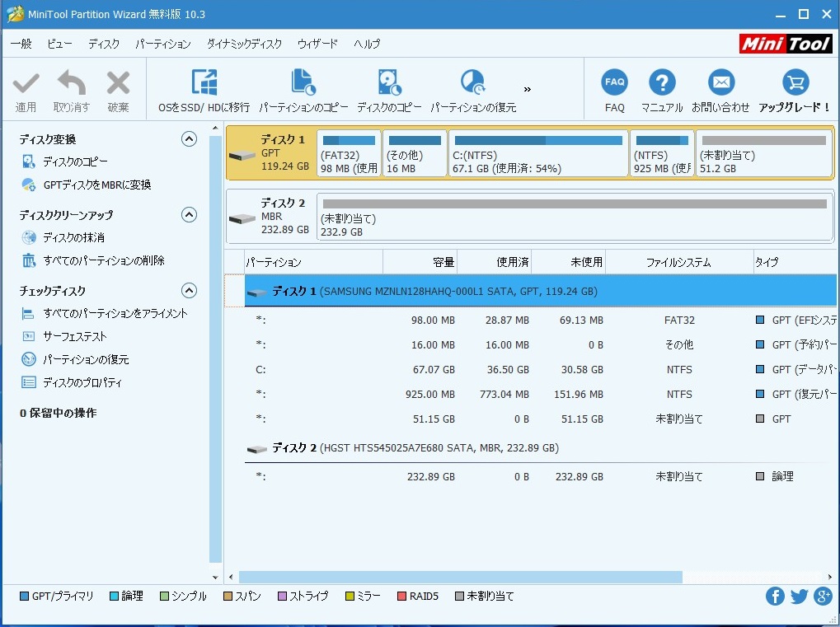Expand the toolbar overflow chevron
Image resolution: width=840 pixels, height=627 pixels.
[528, 89]
